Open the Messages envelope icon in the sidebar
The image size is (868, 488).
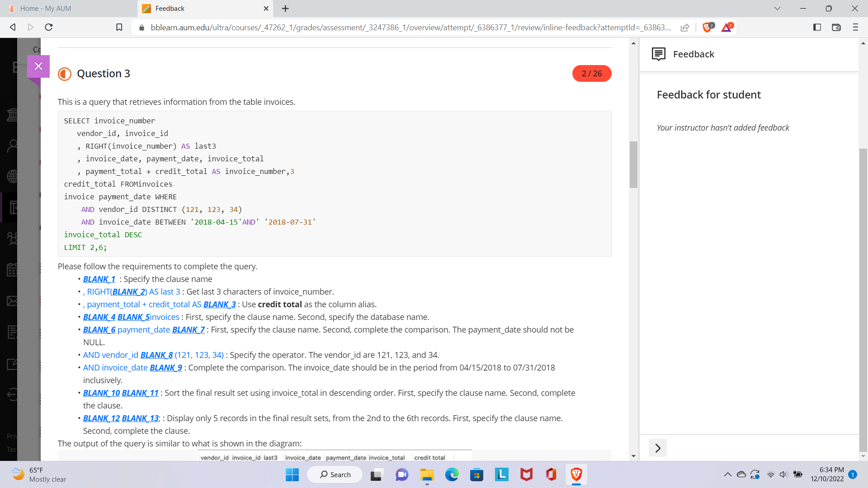tap(13, 301)
